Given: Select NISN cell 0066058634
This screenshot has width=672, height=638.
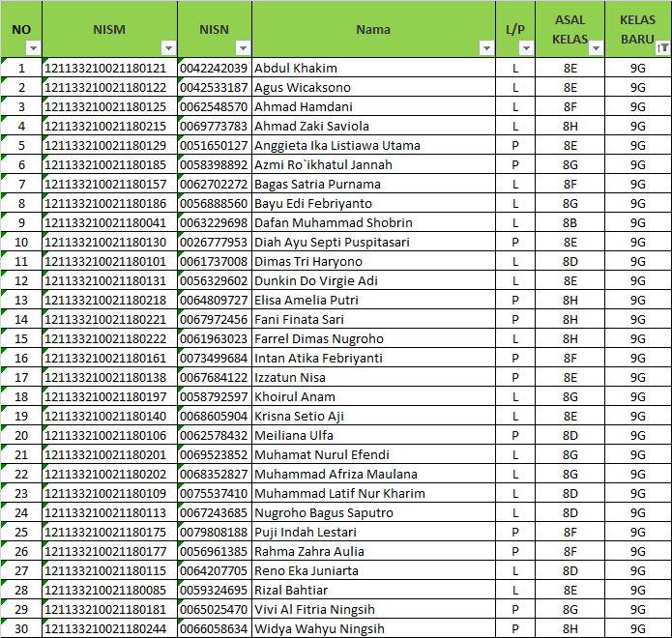Looking at the screenshot, I should click(215, 629).
